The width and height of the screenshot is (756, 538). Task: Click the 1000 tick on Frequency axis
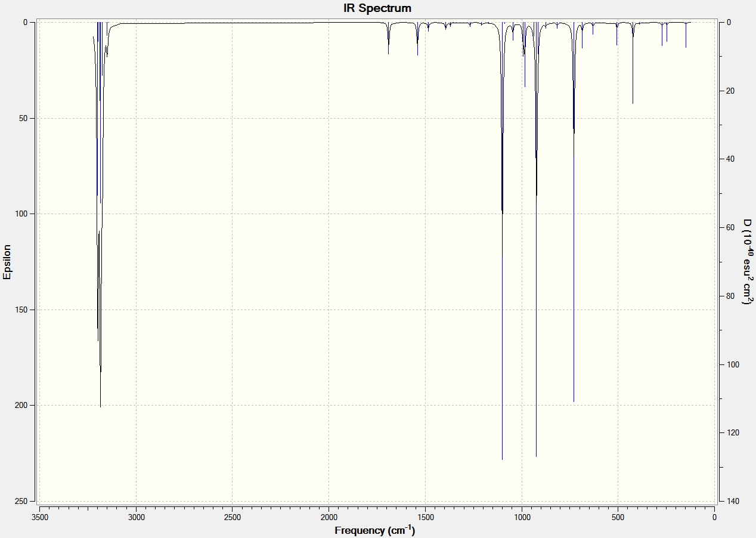[x=522, y=518]
